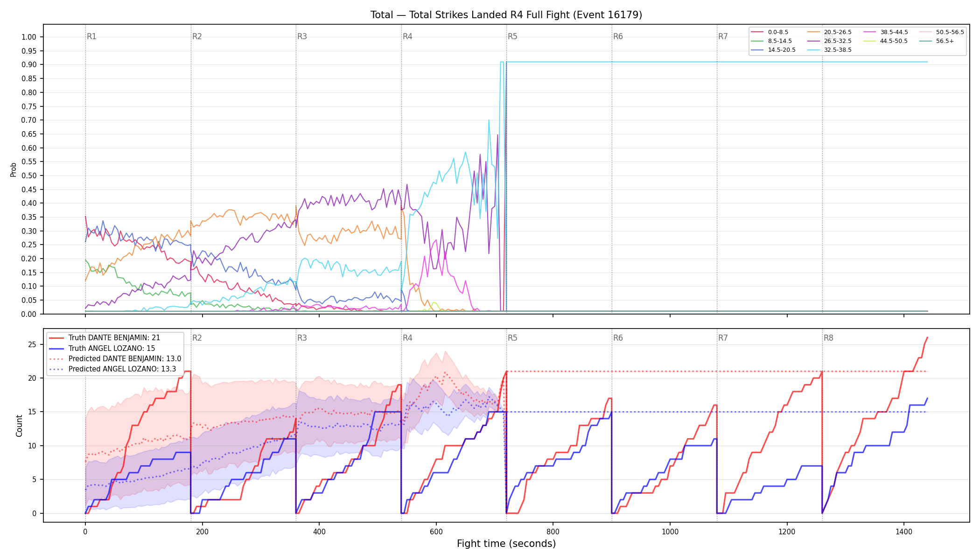Click the R1 round marker in top chart
Viewport: 980px width, 560px height.
coord(91,36)
